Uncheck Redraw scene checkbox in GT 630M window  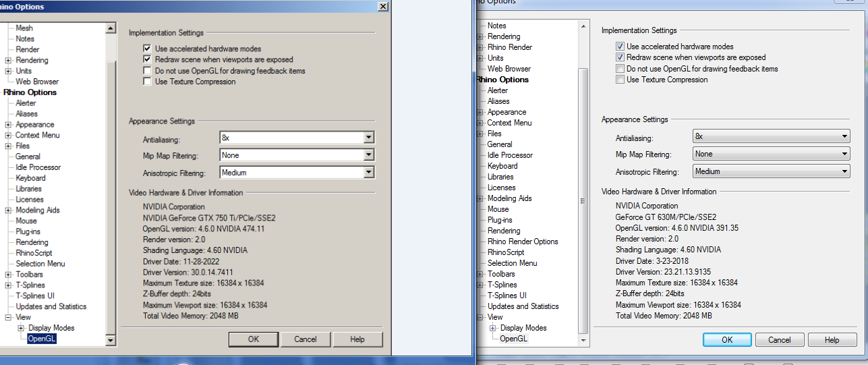(x=620, y=57)
